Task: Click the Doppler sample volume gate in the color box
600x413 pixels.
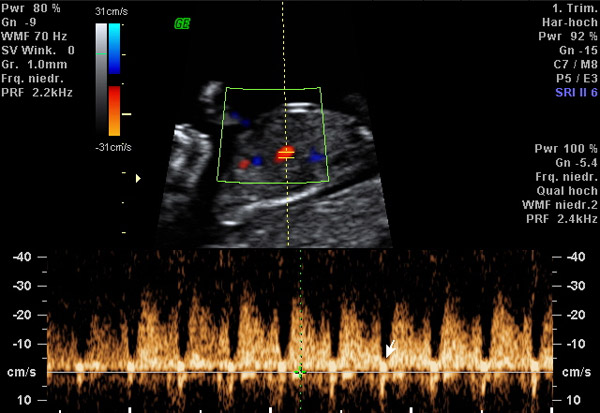Action: [285, 154]
